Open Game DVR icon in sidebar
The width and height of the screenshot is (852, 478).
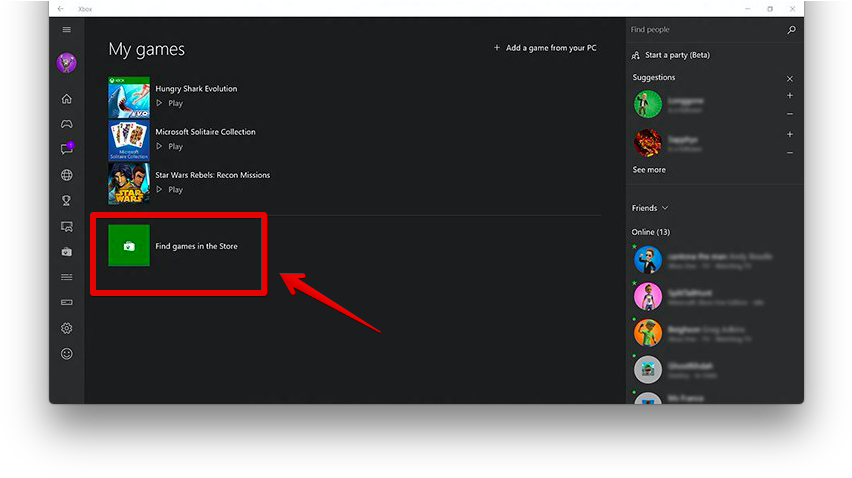tap(66, 226)
